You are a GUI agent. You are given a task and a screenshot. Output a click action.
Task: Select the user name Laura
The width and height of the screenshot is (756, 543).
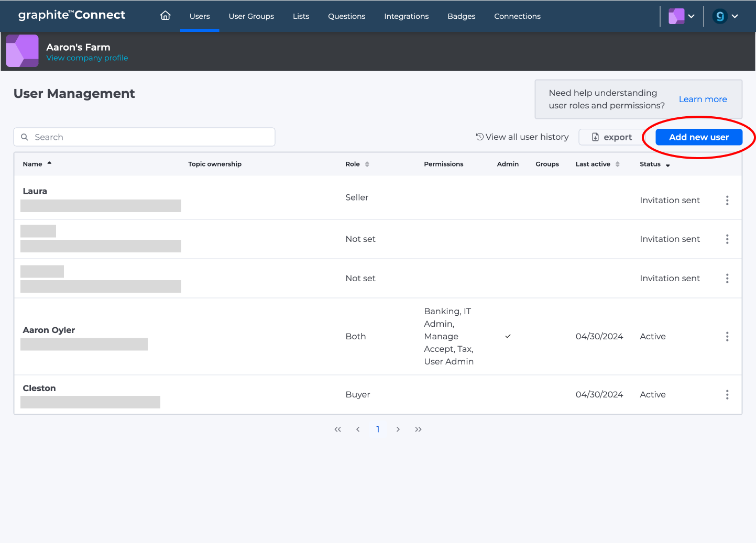coord(35,191)
